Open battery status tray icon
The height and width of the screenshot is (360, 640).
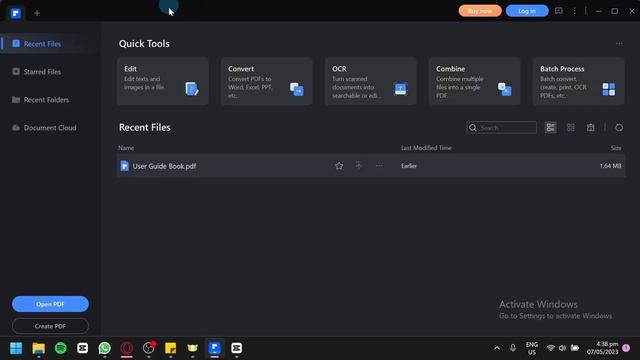(x=575, y=348)
